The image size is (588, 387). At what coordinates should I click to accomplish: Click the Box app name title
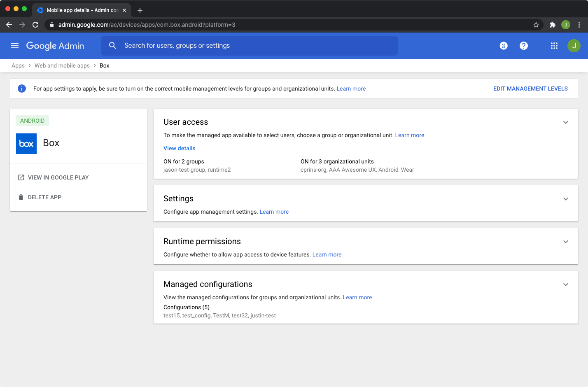51,143
